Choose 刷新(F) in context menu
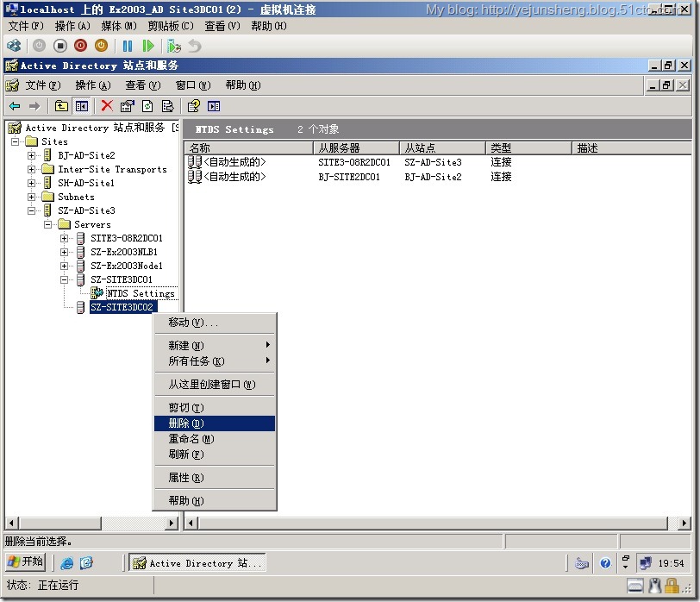700x602 pixels. (x=215, y=455)
